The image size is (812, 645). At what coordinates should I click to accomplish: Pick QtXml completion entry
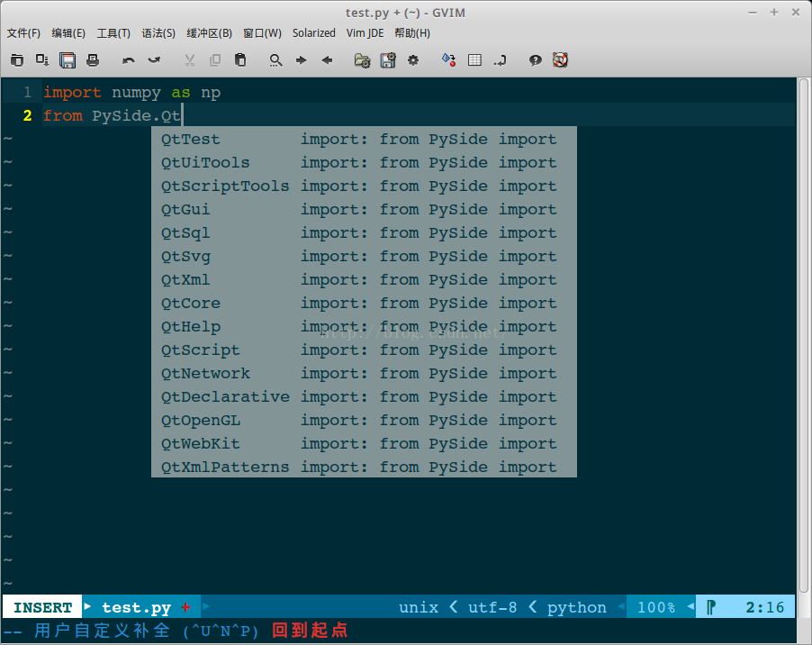364,279
